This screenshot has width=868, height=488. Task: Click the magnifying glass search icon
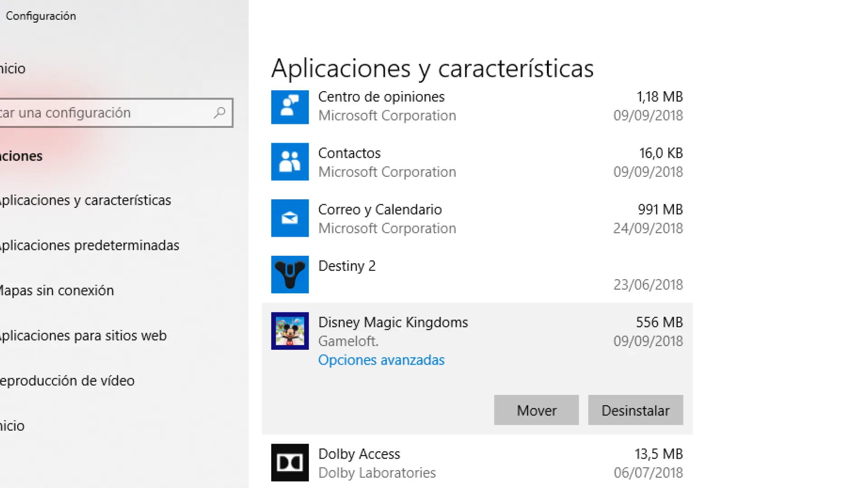tap(220, 113)
